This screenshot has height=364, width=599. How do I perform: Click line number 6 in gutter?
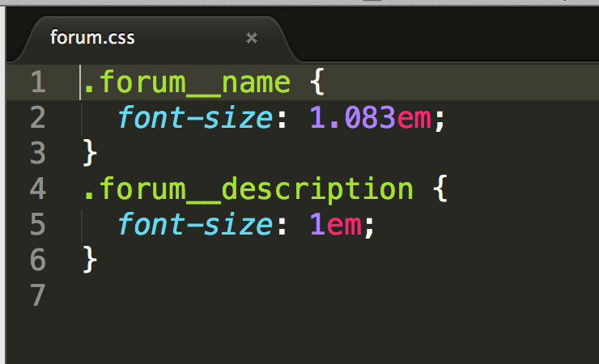(38, 260)
